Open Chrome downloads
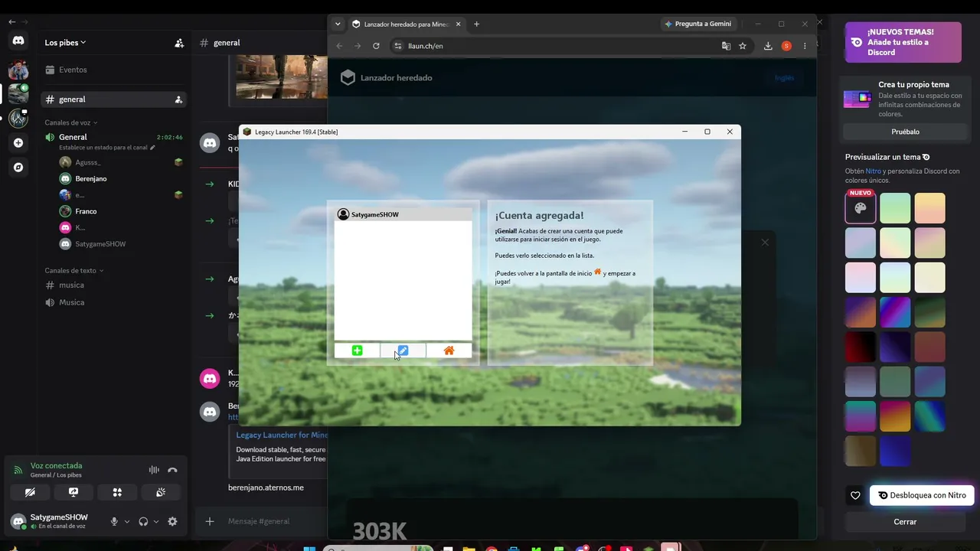The image size is (980, 551). [x=768, y=46]
